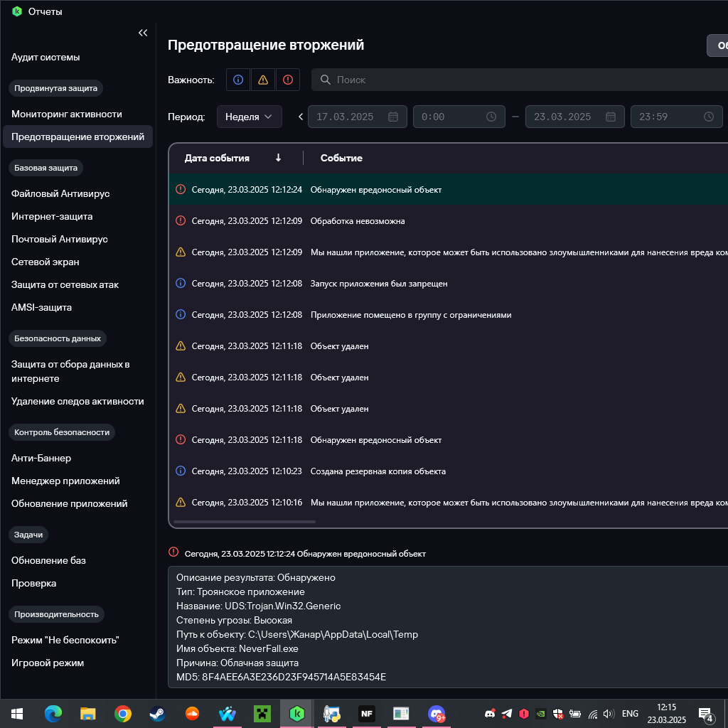Viewport: 728px width, 728px height.
Task: Click the start date field 17.03.2025
Action: click(x=358, y=117)
